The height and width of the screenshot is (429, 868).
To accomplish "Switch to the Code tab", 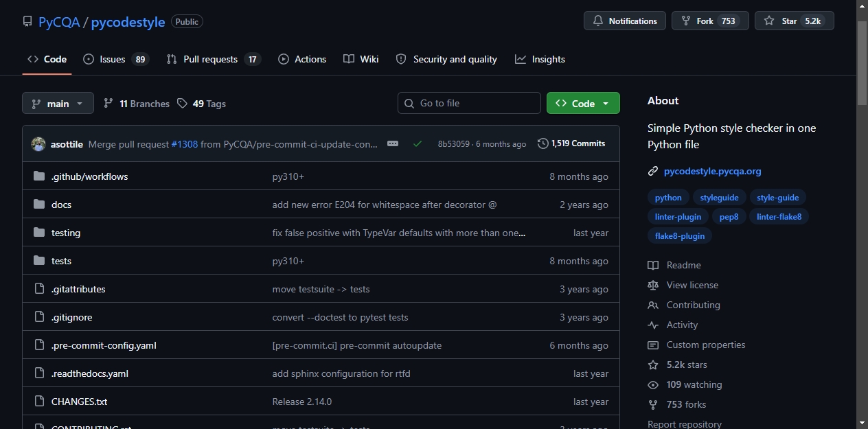I will [47, 59].
